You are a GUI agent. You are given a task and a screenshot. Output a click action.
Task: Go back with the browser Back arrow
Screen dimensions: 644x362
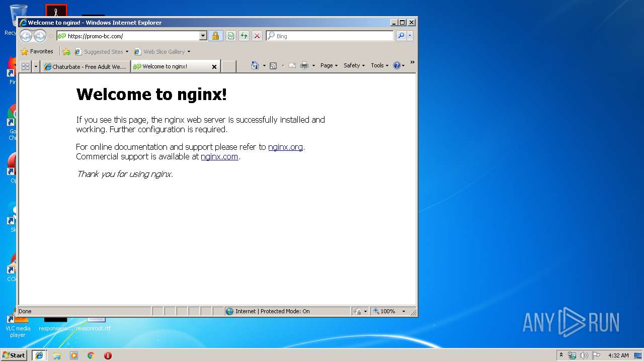click(26, 36)
